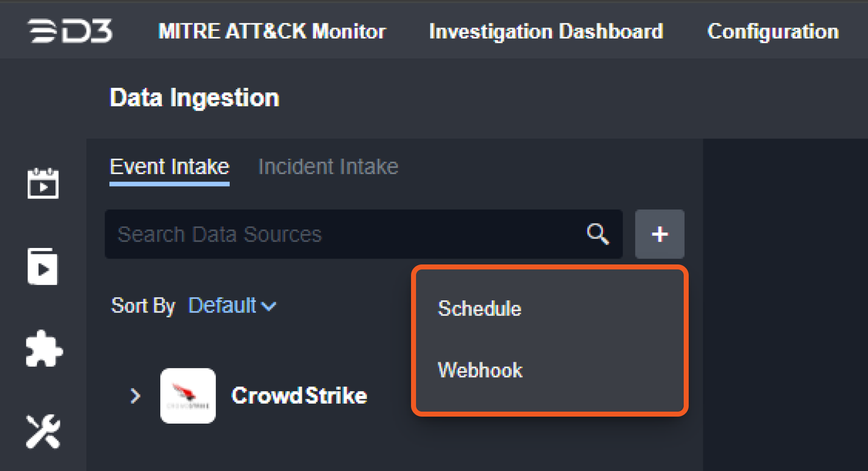Click the CrowdStrike logo thumbnail

click(x=188, y=396)
